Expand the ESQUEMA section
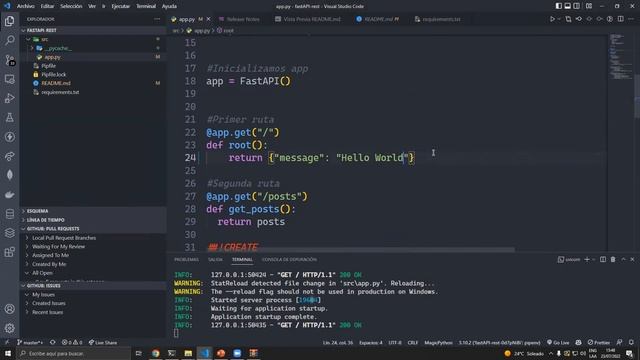This screenshot has width=640, height=360. (93, 211)
